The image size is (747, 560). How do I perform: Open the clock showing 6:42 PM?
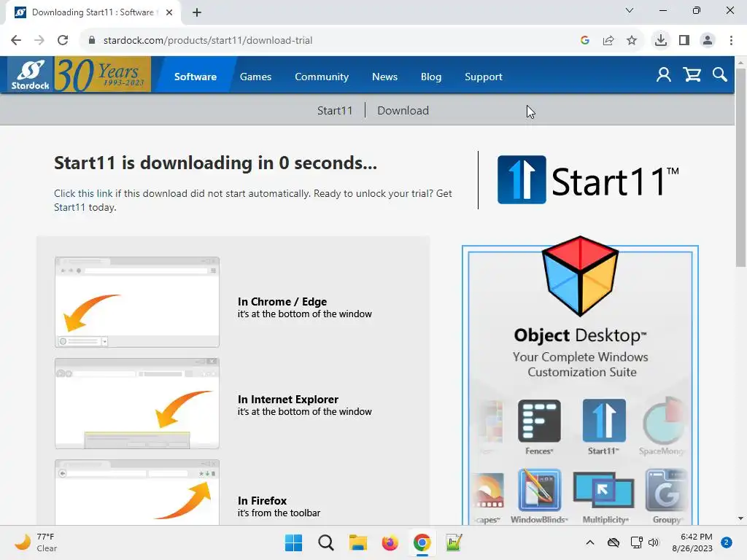692,542
